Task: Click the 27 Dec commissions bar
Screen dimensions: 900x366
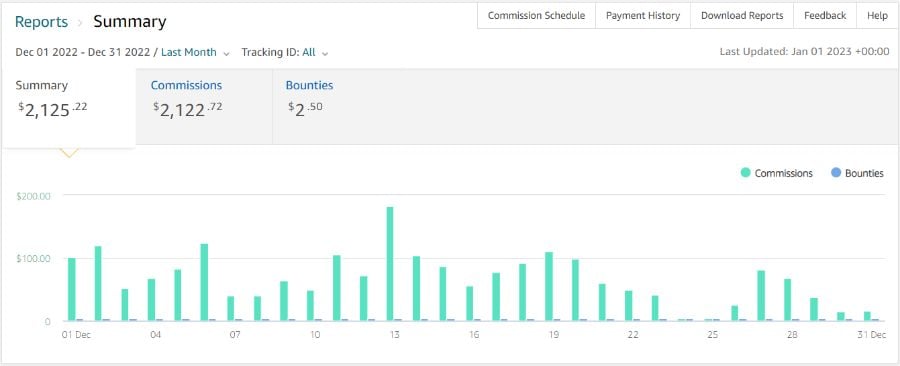Action: (x=761, y=295)
